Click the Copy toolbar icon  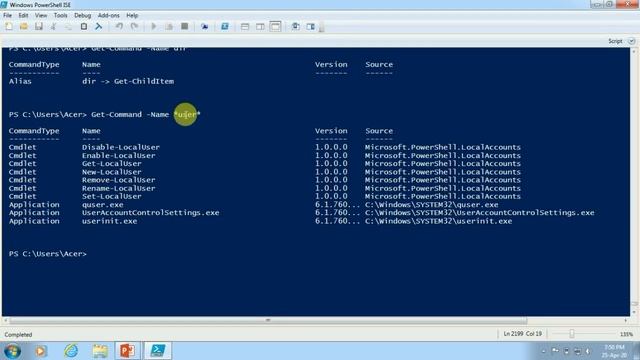(68, 27)
